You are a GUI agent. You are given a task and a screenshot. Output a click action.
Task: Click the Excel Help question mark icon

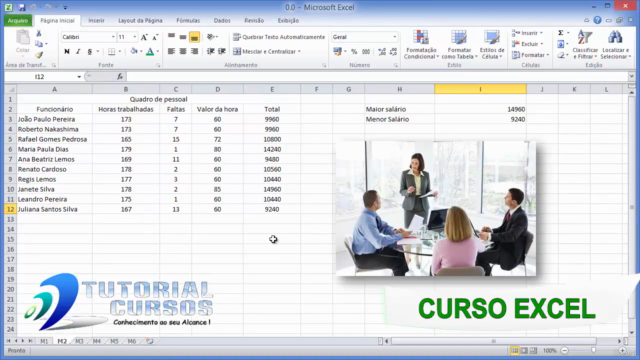[x=597, y=20]
